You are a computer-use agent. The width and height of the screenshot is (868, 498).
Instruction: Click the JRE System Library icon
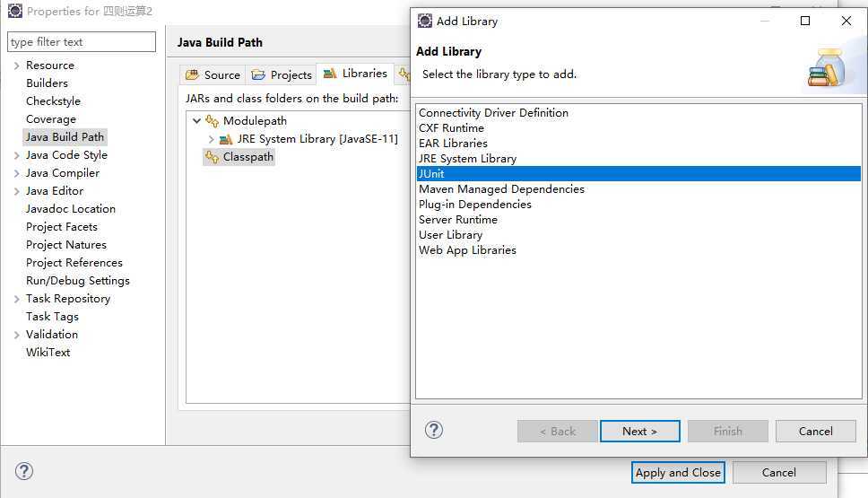point(226,139)
